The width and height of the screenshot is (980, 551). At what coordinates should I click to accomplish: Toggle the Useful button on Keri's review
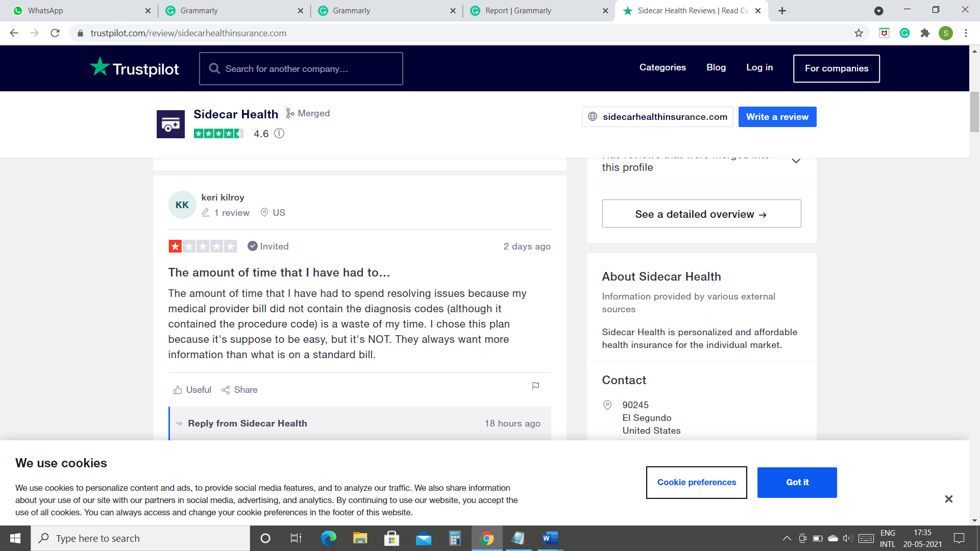(x=192, y=390)
